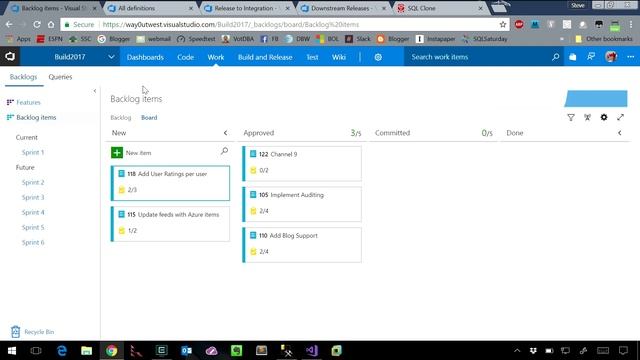Open the settings gear in the nav bar
The image size is (640, 360).
point(378,57)
